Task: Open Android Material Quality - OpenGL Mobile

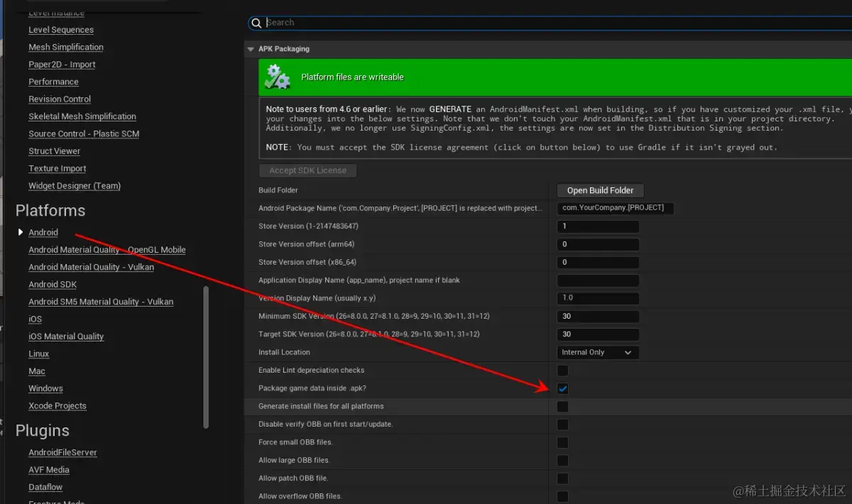Action: [x=107, y=250]
